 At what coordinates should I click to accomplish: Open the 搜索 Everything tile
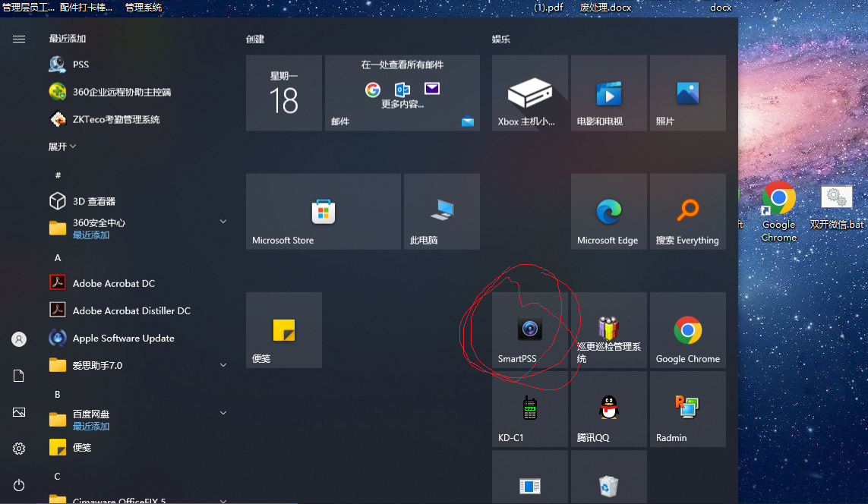(x=687, y=211)
